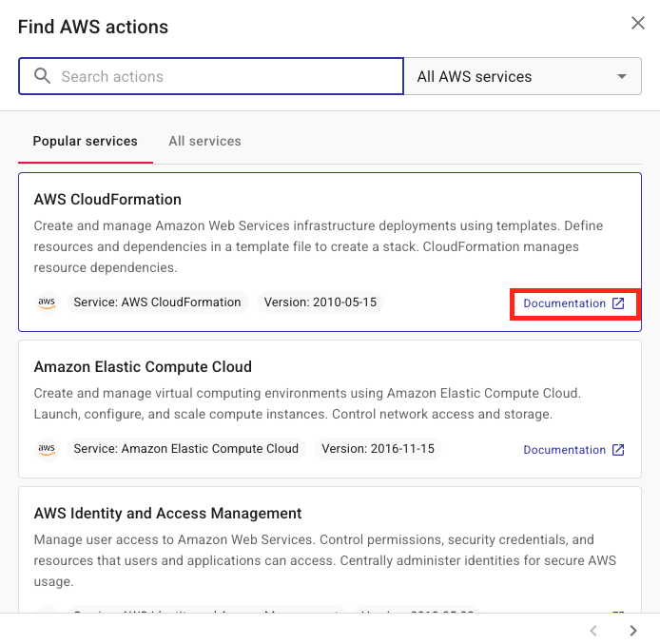Focus the Search actions input field

click(211, 76)
